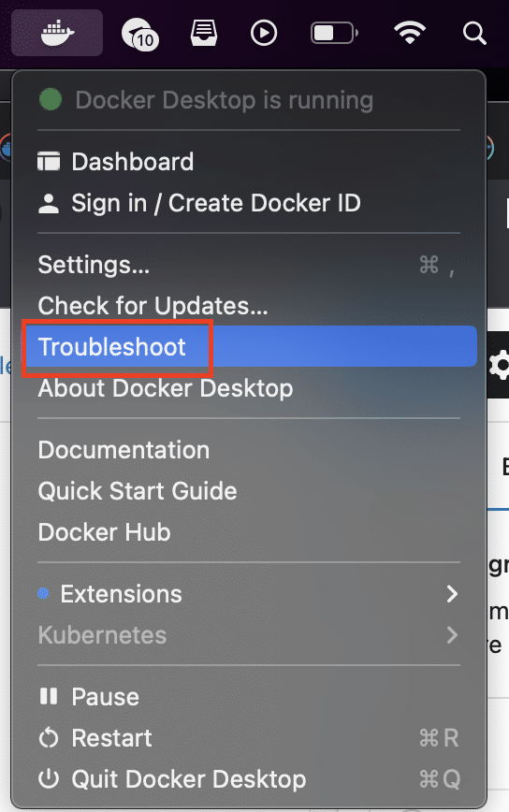The image size is (509, 812).
Task: Open the menu bar icon with 10 badge
Action: pos(139,34)
